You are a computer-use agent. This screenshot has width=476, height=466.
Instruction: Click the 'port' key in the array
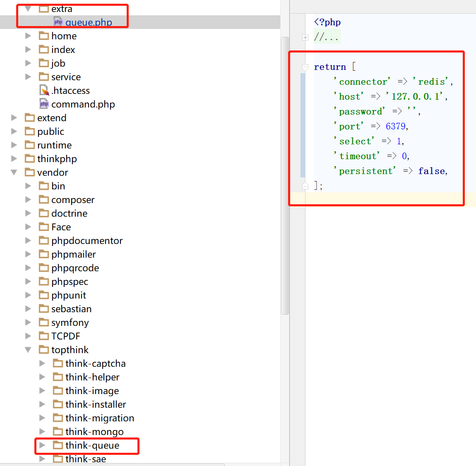(349, 126)
